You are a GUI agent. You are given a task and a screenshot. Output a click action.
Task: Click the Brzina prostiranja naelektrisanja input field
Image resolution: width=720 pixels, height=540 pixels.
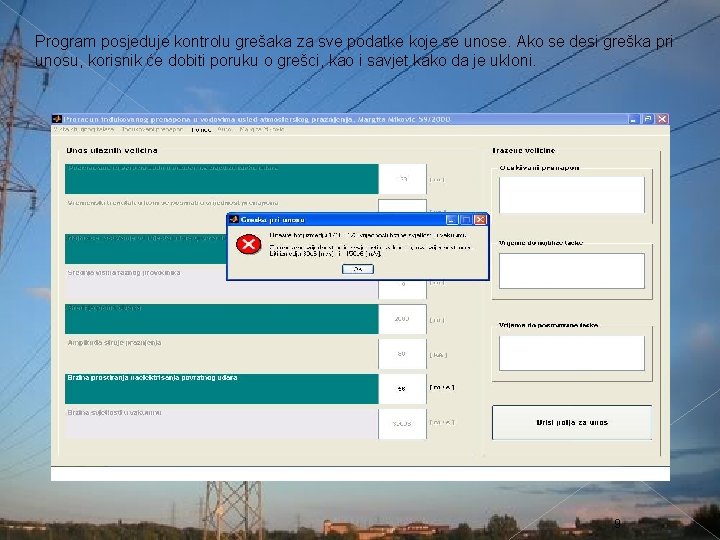[402, 389]
